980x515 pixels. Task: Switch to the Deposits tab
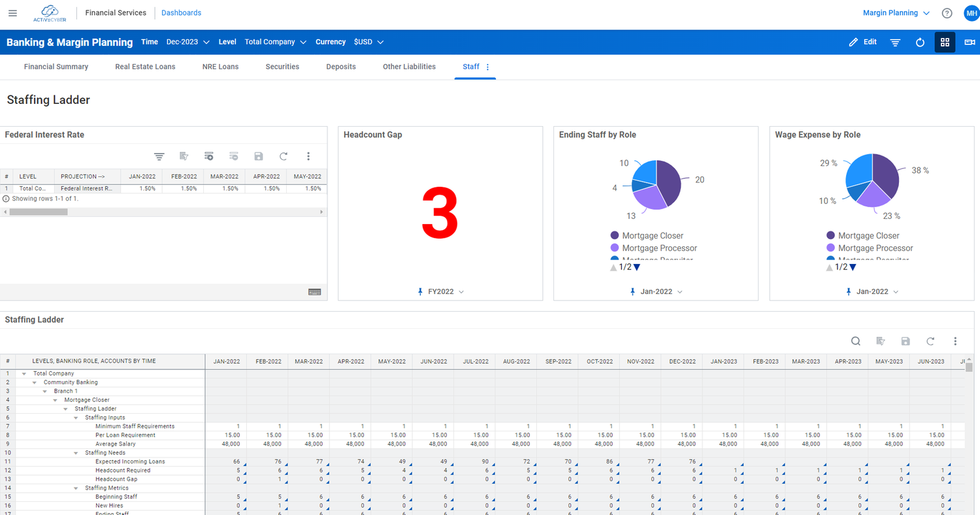(340, 66)
